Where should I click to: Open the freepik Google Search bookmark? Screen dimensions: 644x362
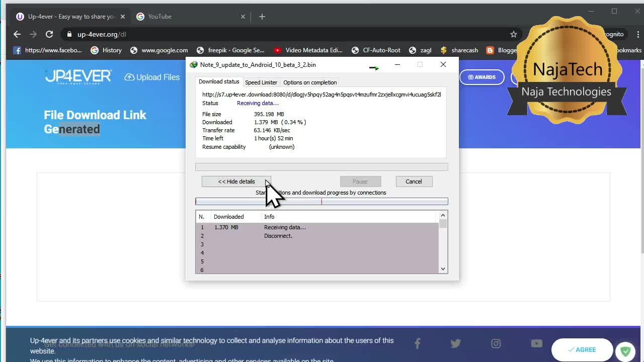point(230,50)
